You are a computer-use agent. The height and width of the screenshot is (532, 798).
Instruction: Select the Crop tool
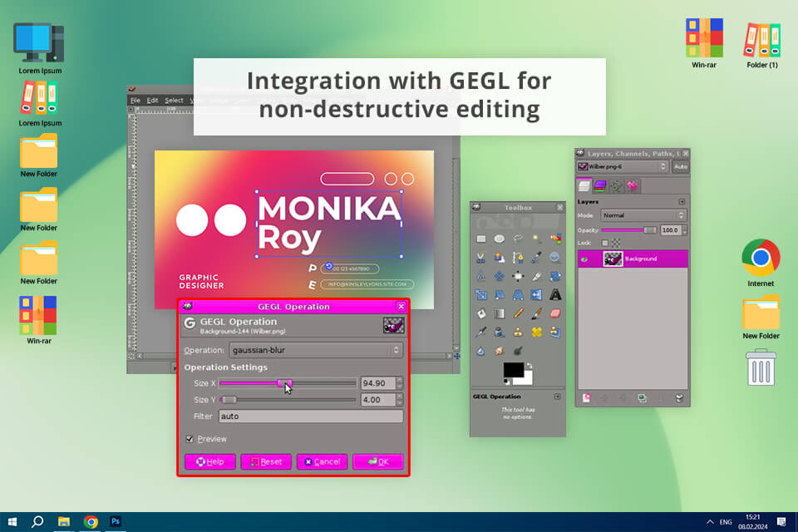(536, 277)
